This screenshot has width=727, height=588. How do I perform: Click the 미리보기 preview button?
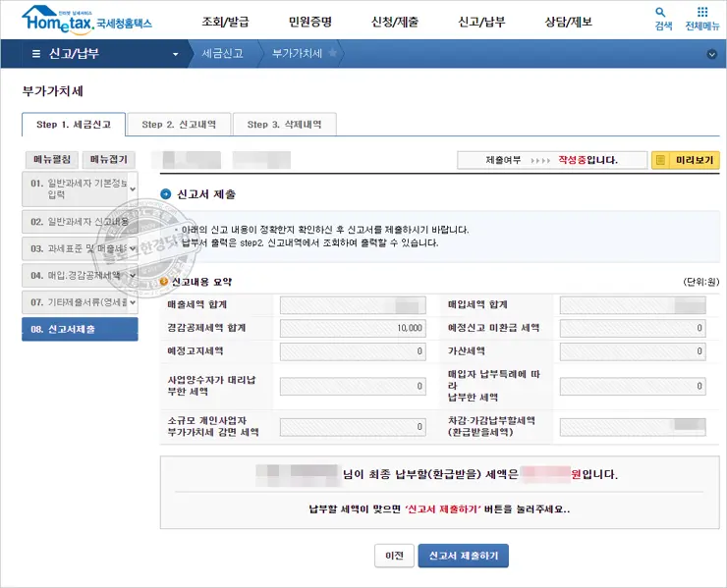click(x=686, y=160)
